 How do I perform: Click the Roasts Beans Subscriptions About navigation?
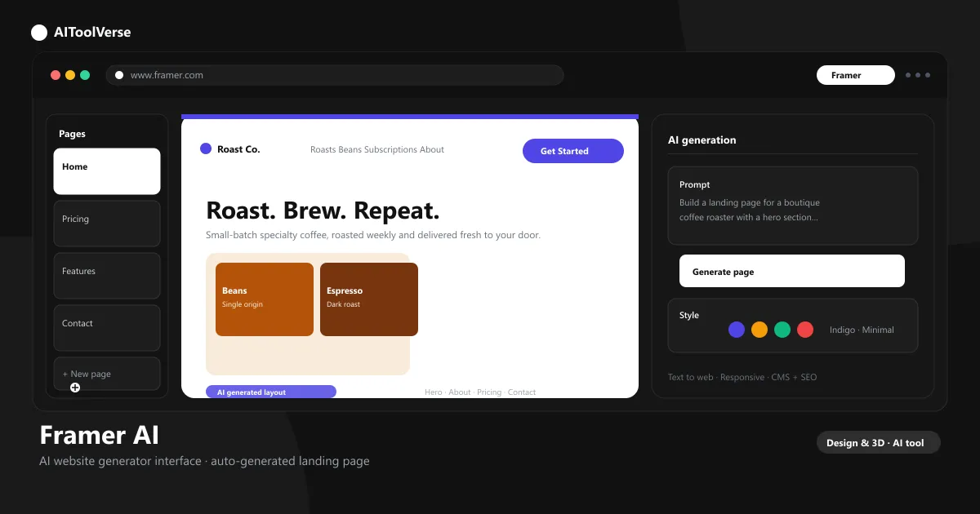point(377,149)
